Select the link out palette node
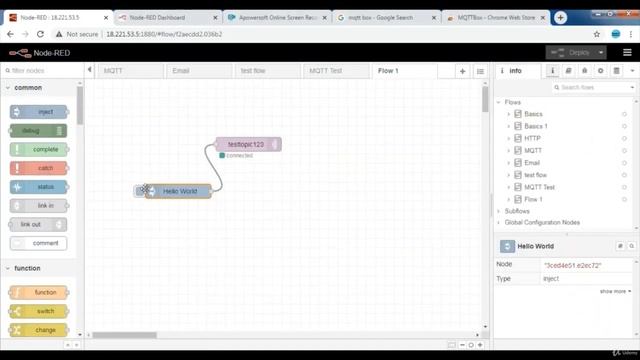The height and width of the screenshot is (360, 640). [x=38, y=224]
